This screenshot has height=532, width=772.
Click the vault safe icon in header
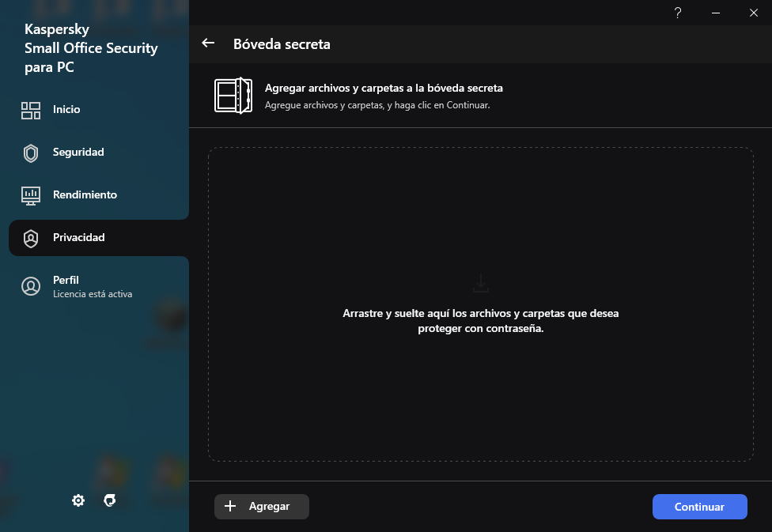[233, 96]
